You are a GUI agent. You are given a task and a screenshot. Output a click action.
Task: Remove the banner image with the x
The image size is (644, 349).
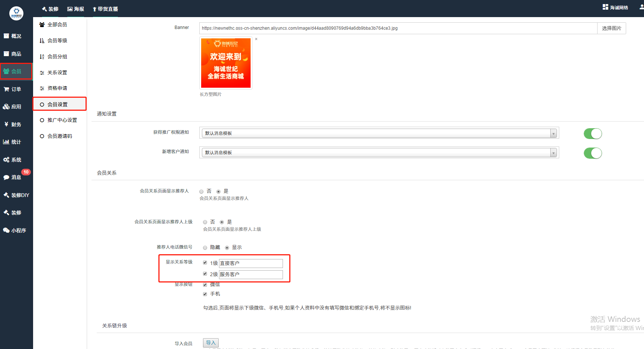(x=256, y=39)
